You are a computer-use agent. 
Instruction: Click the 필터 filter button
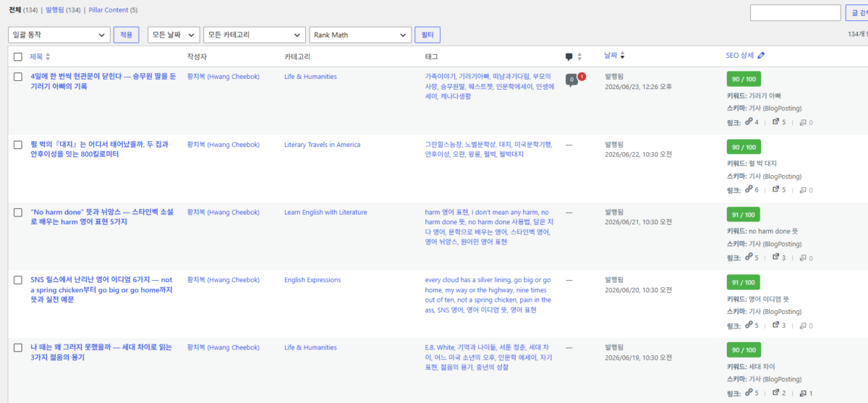pos(427,35)
